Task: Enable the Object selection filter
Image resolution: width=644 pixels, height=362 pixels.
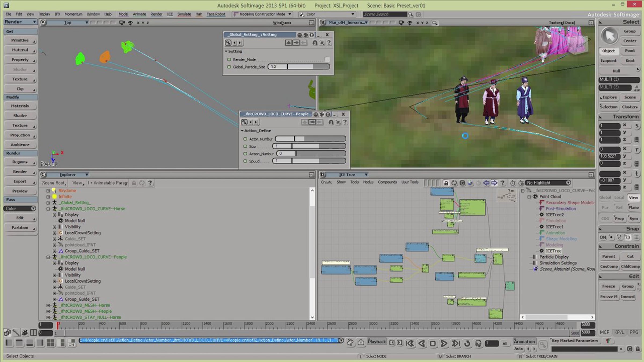Action: (609, 51)
